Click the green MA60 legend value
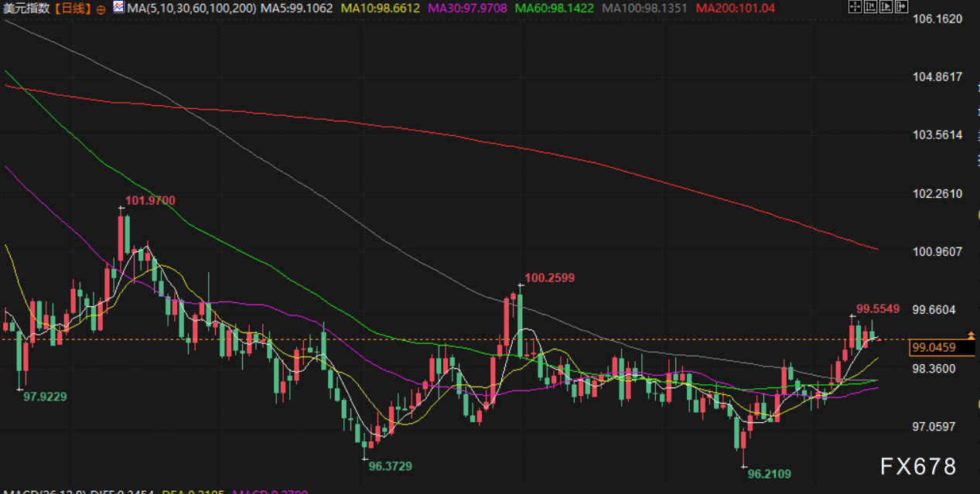The image size is (980, 494). tap(554, 9)
